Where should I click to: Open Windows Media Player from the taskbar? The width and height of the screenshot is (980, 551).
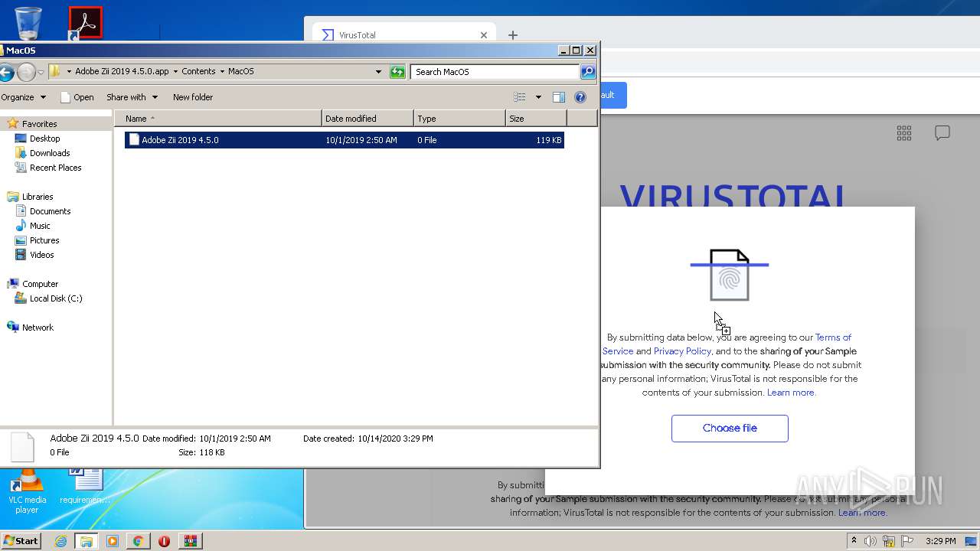coord(113,541)
